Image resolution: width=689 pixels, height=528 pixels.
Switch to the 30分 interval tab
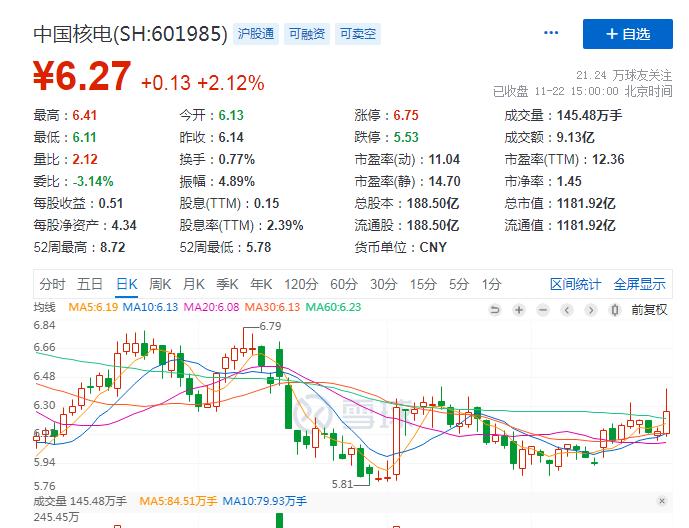(384, 284)
